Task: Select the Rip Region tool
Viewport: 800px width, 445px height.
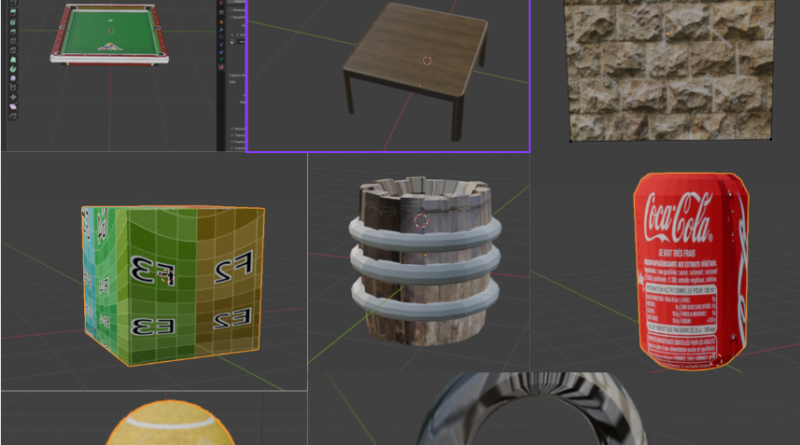Action: [x=13, y=116]
